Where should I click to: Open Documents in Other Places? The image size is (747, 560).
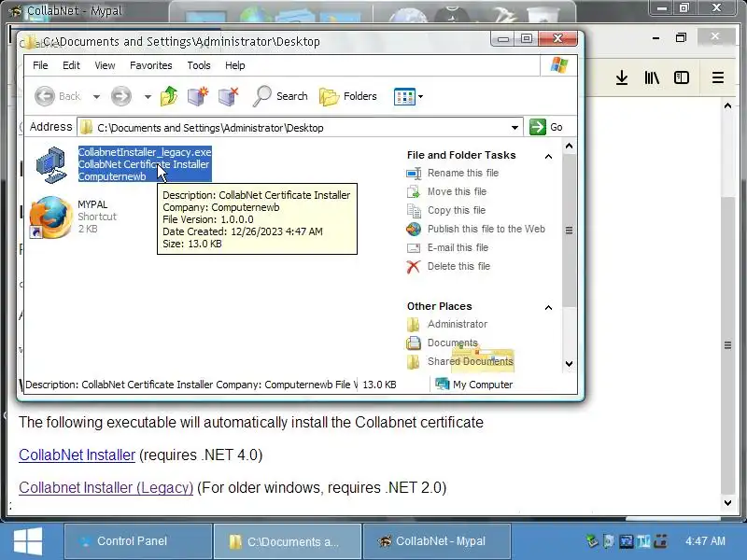[x=452, y=343]
